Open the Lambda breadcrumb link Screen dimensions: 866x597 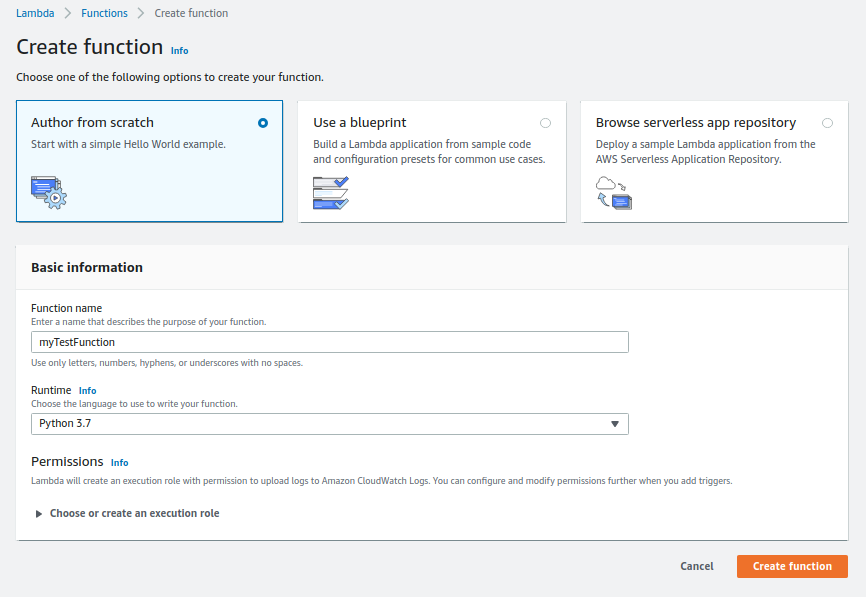tap(35, 14)
